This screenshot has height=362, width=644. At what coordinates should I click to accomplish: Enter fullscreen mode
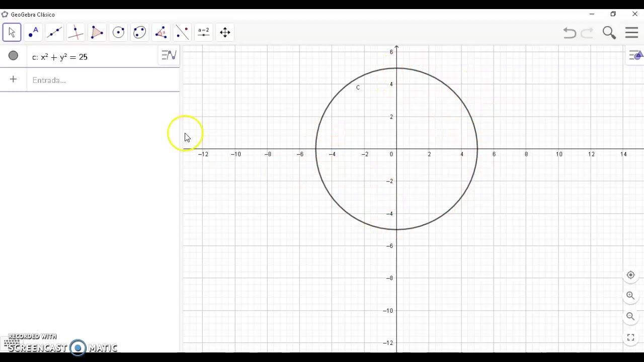pos(630,337)
